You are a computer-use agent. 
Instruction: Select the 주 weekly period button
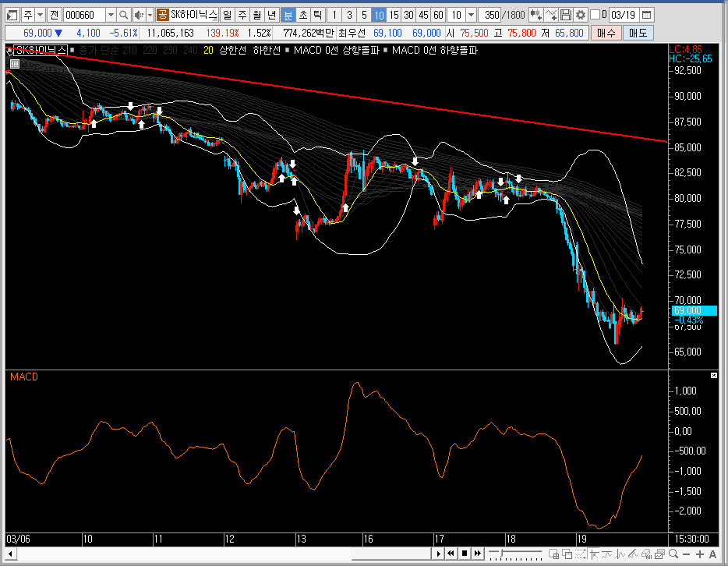[x=242, y=16]
